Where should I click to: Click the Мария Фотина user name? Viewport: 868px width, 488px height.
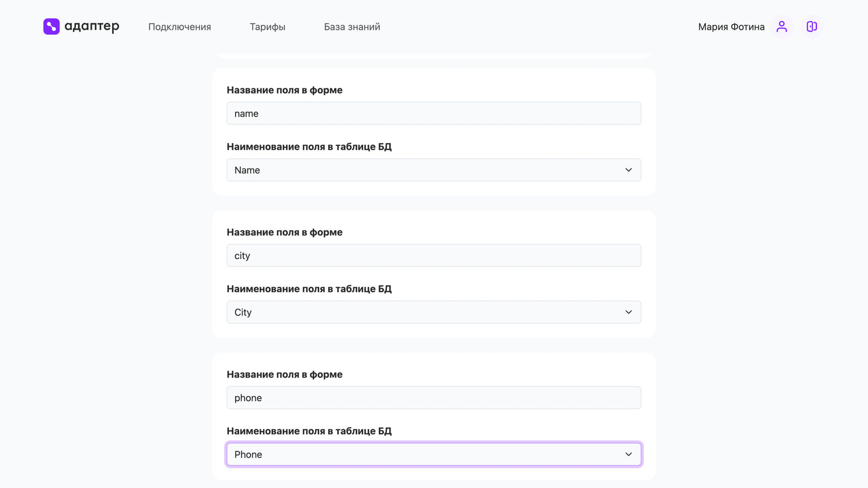click(731, 27)
